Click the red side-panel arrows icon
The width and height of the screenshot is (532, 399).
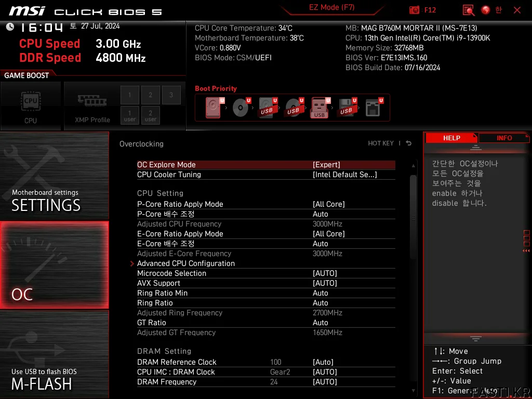pos(526,250)
